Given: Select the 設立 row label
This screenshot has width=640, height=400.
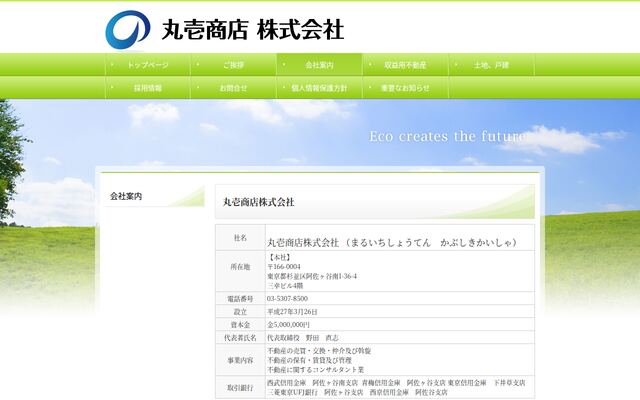Looking at the screenshot, I should (240, 312).
